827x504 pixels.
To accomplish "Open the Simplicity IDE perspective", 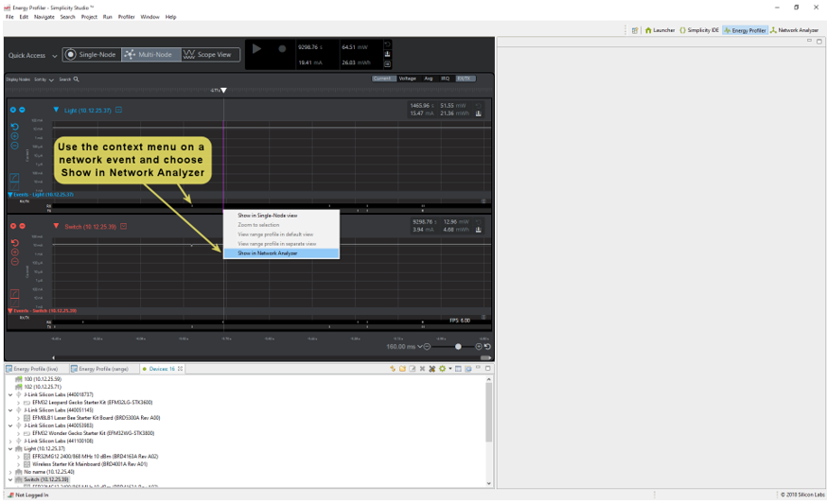I will click(x=699, y=30).
